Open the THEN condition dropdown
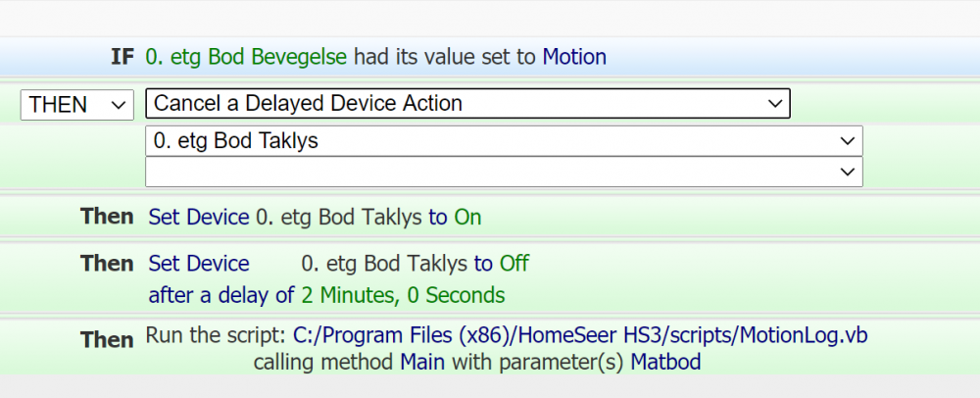 pyautogui.click(x=77, y=104)
